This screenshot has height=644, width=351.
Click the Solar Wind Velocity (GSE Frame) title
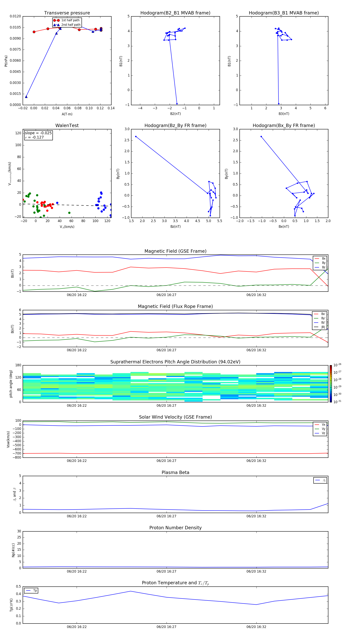pyautogui.click(x=175, y=417)
